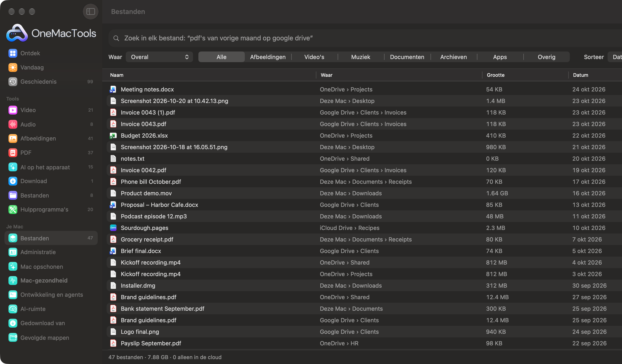Open the Afbeeldingen tool icon

point(13,138)
